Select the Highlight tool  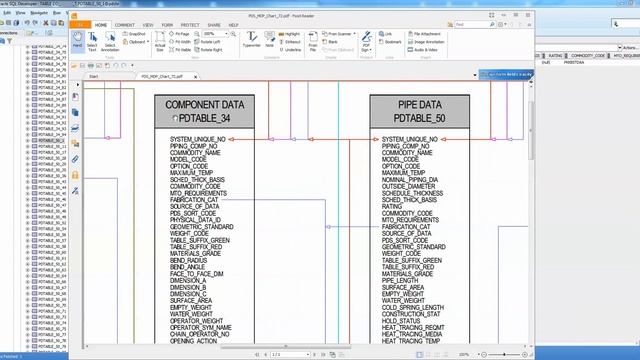click(289, 34)
